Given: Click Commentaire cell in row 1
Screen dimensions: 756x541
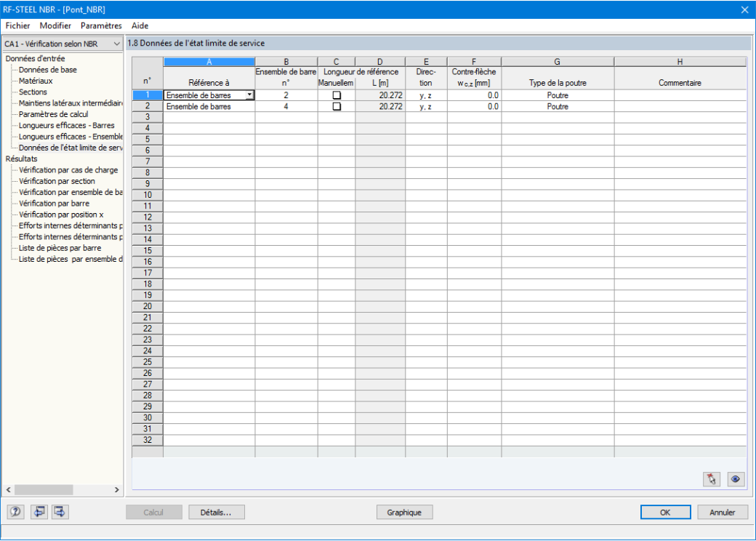Looking at the screenshot, I should click(680, 95).
